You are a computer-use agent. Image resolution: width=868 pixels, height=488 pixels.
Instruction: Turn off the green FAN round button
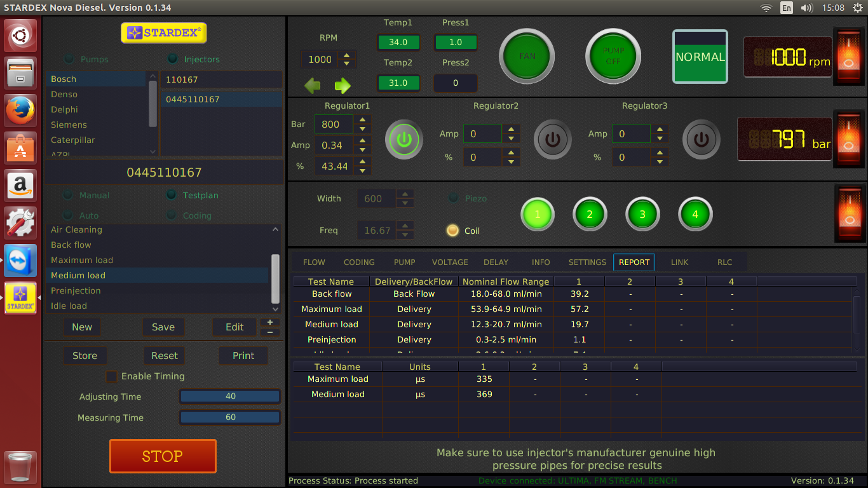527,56
